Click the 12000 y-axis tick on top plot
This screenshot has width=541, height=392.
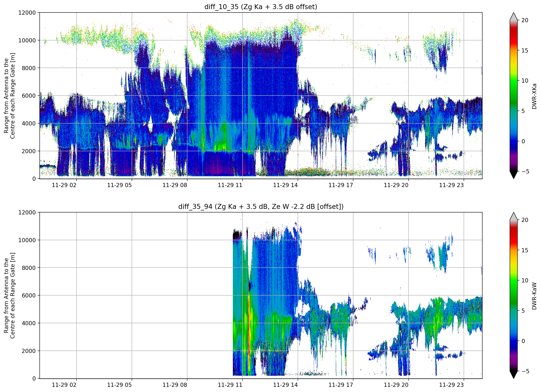point(27,13)
